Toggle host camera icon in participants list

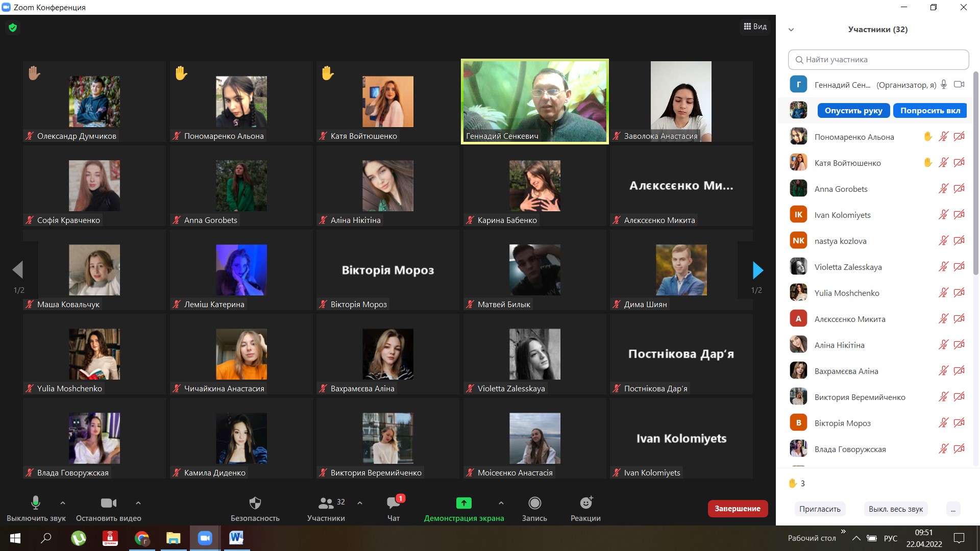[959, 85]
